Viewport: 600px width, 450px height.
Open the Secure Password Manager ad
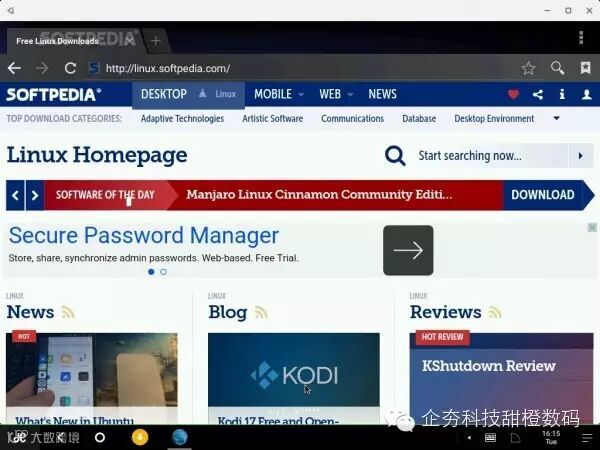pyautogui.click(x=143, y=235)
